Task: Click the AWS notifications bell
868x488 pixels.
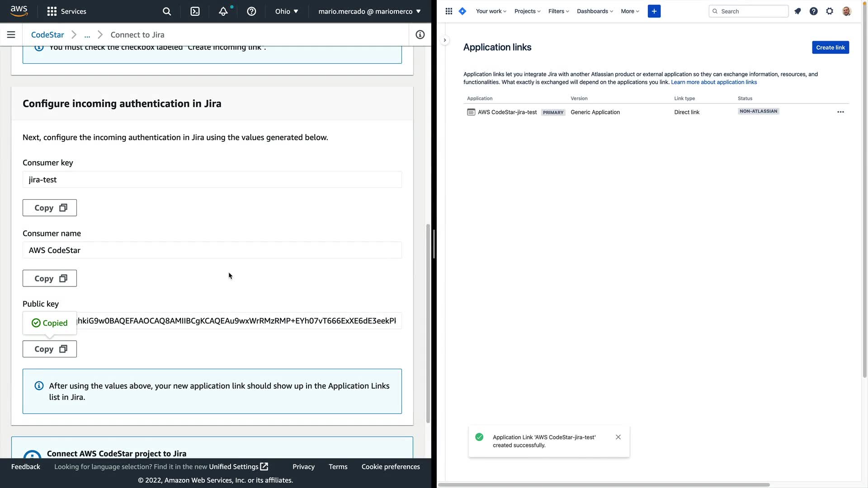Action: click(x=223, y=11)
